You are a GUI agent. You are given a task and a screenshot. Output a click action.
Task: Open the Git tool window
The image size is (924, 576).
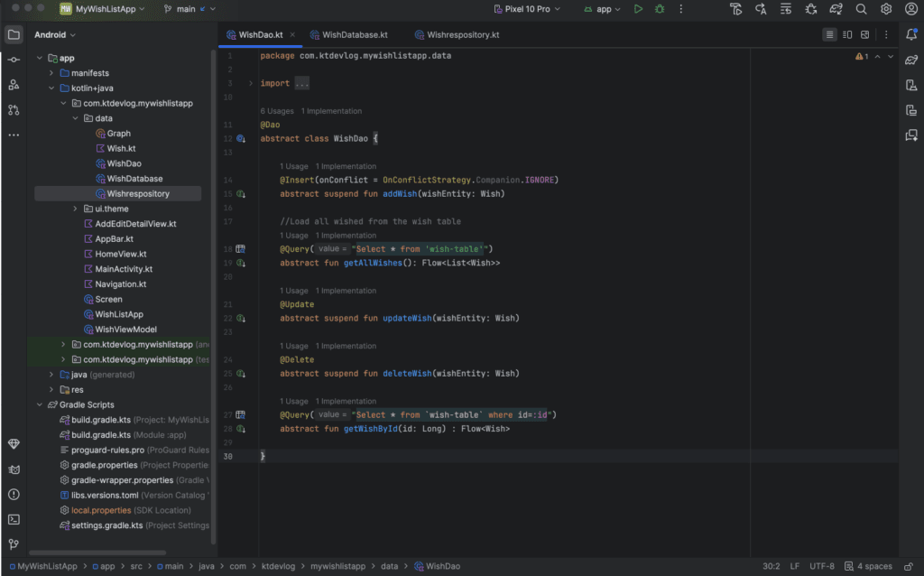(x=14, y=544)
